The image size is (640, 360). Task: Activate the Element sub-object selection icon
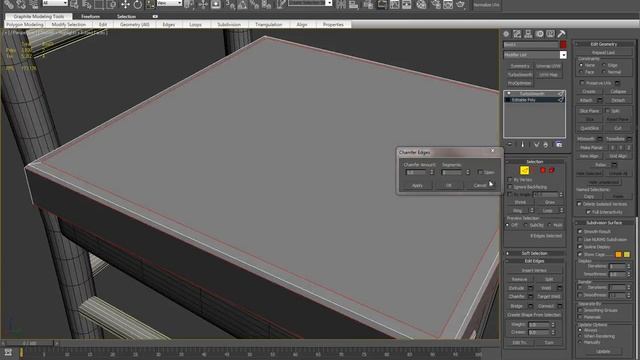pos(552,170)
